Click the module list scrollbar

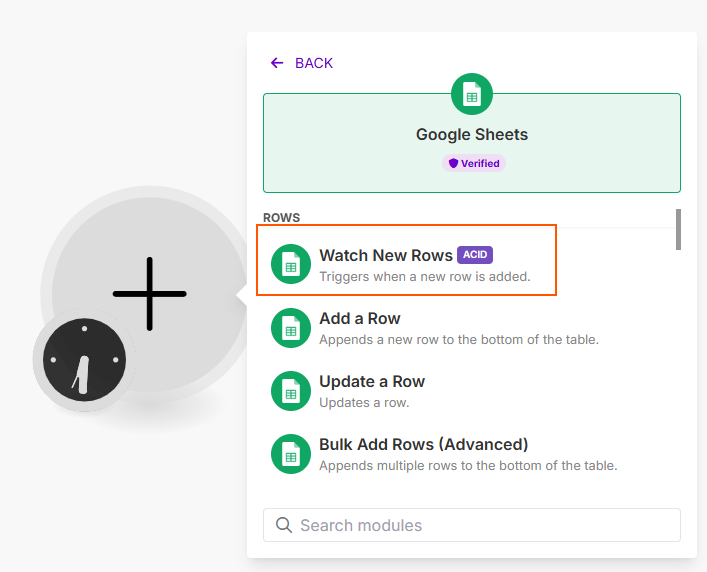coord(678,229)
